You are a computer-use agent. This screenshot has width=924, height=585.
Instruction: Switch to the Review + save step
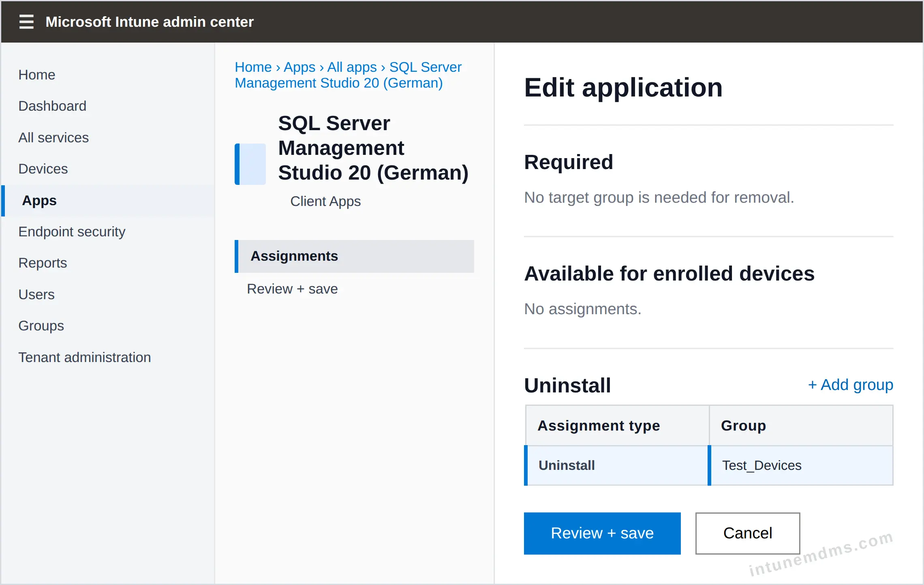pos(292,289)
